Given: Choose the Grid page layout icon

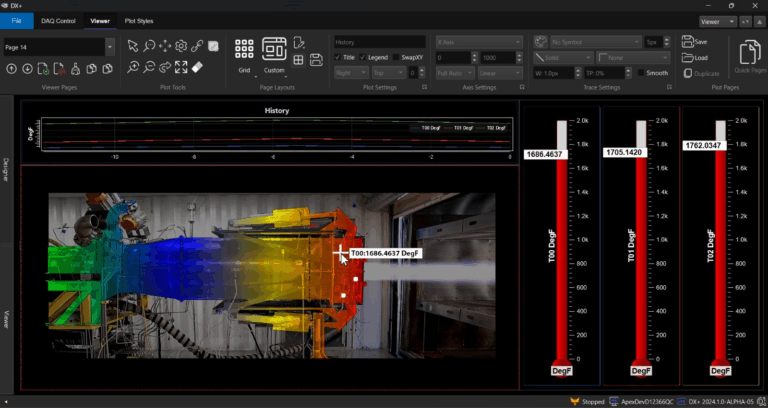Looking at the screenshot, I should click(x=244, y=50).
